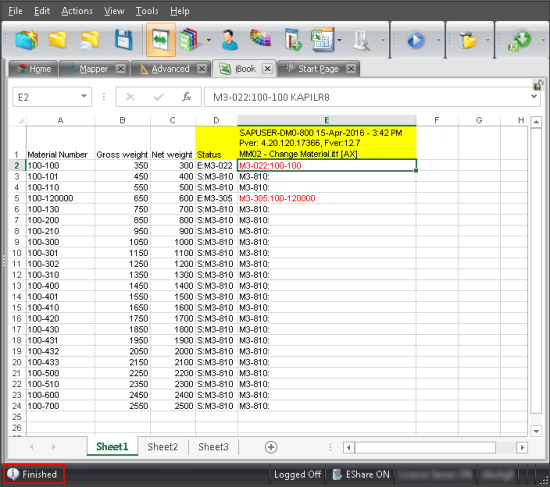Expand the search document dropdown arrow

pyautogui.click(x=383, y=40)
